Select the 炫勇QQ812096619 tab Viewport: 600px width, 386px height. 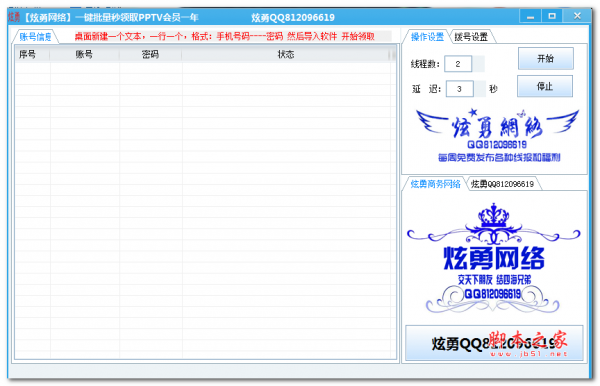pyautogui.click(x=502, y=184)
